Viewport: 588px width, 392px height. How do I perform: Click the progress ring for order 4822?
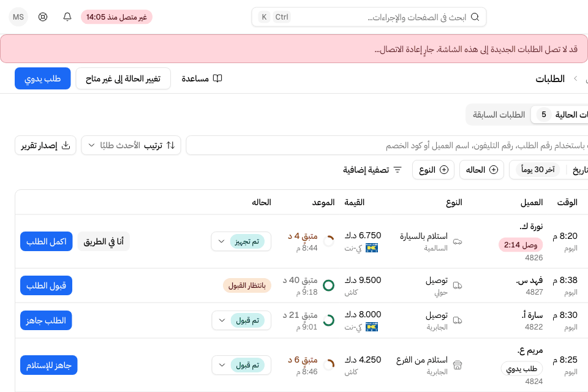click(328, 320)
